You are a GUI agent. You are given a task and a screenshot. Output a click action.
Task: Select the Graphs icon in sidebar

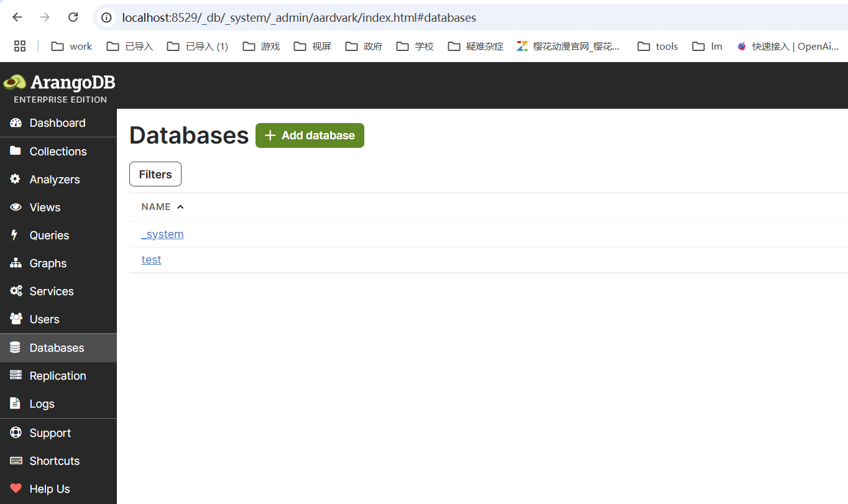pos(16,263)
